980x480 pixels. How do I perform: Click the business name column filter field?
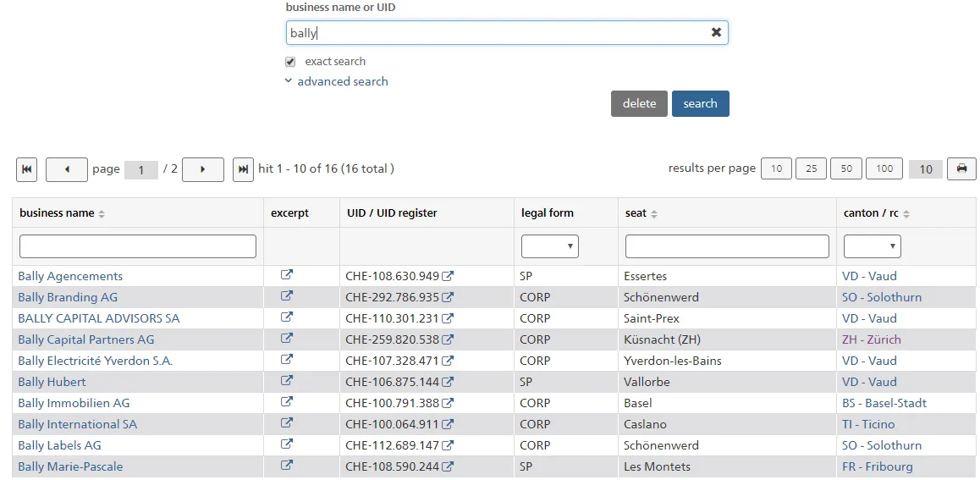pos(138,246)
